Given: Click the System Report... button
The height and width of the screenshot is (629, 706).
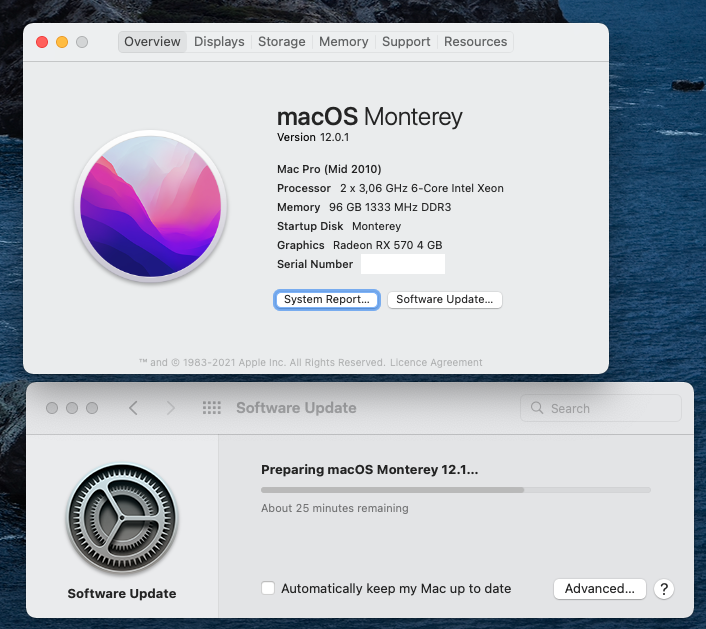Looking at the screenshot, I should click(327, 300).
